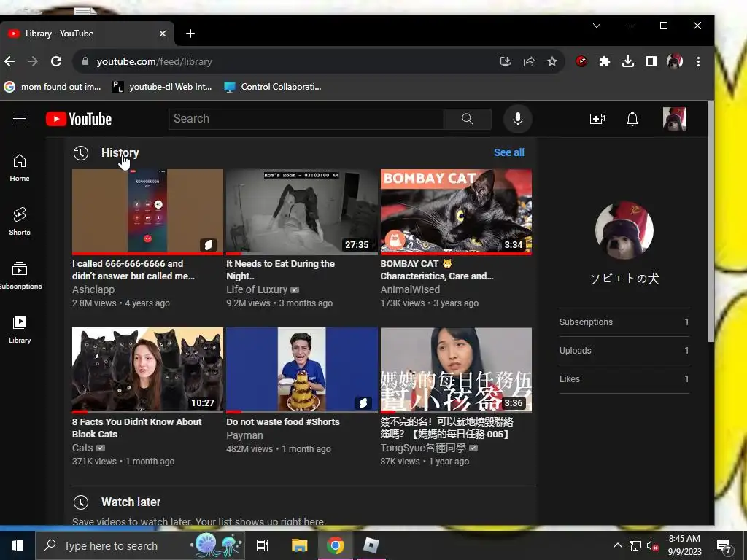Close the Library - YouTube tab
This screenshot has width=747, height=560.
[163, 34]
